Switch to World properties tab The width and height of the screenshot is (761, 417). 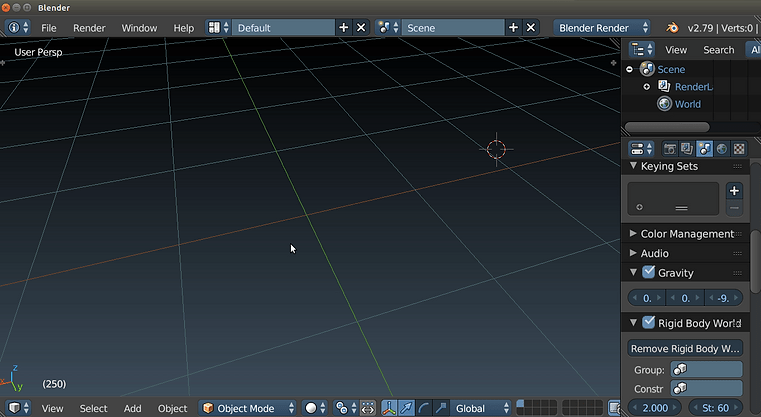point(722,149)
